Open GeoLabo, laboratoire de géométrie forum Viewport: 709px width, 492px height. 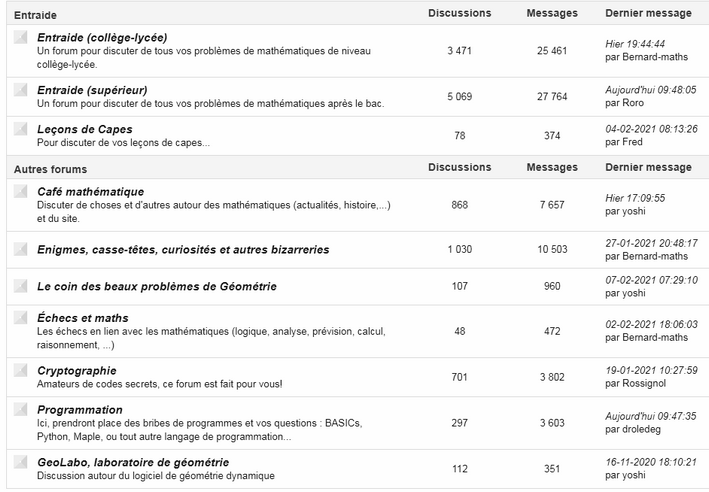(x=133, y=462)
